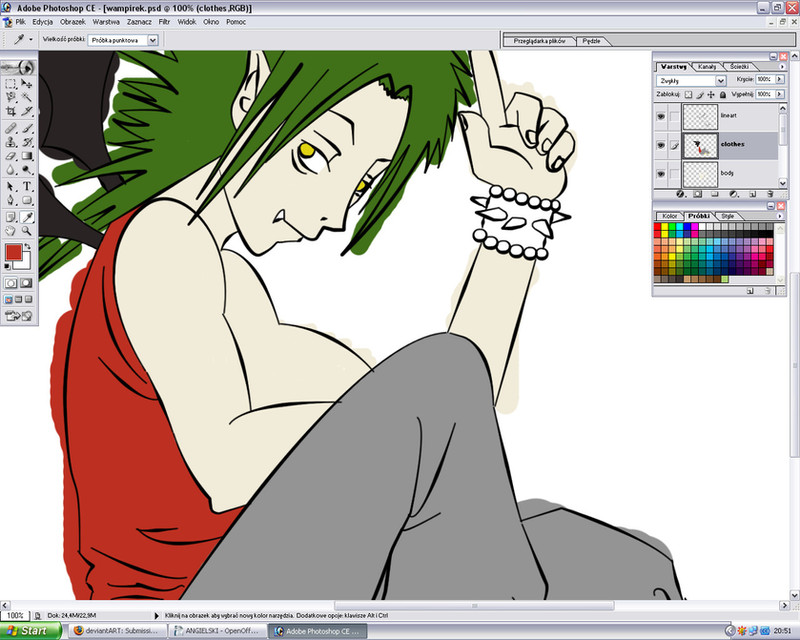Select the Zoom magnifier tool

(27, 231)
